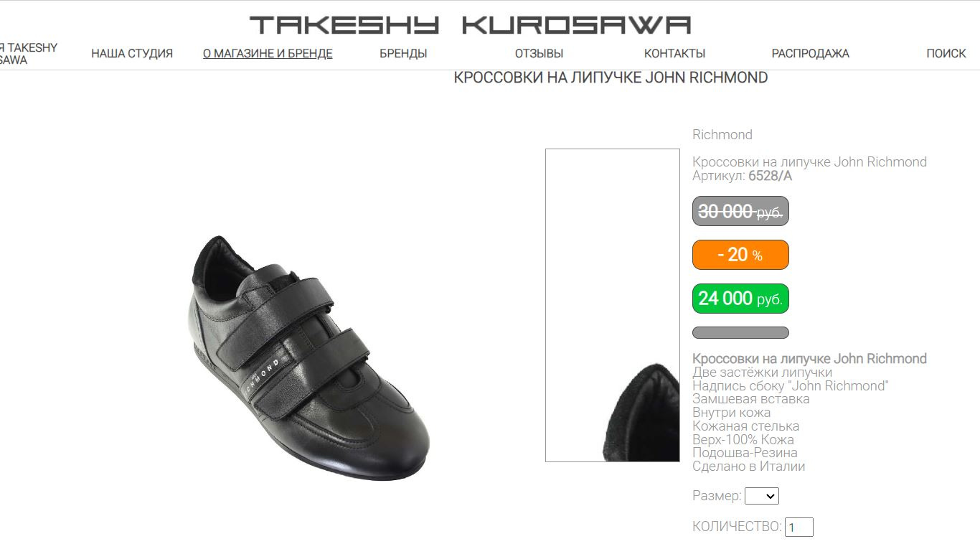Open the ОТЗЫВЫ reviews page
The height and width of the screenshot is (544, 980).
click(x=539, y=54)
